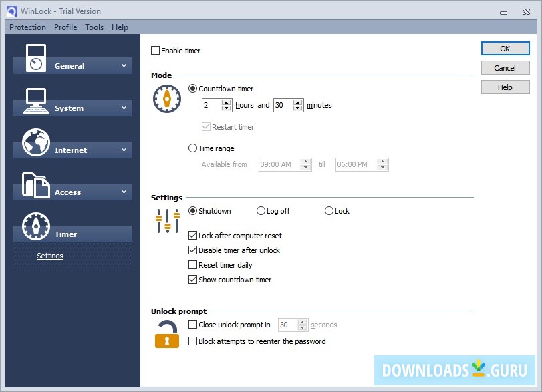Click the Unlock prompt padlock icon
This screenshot has height=392, width=542.
pyautogui.click(x=167, y=334)
